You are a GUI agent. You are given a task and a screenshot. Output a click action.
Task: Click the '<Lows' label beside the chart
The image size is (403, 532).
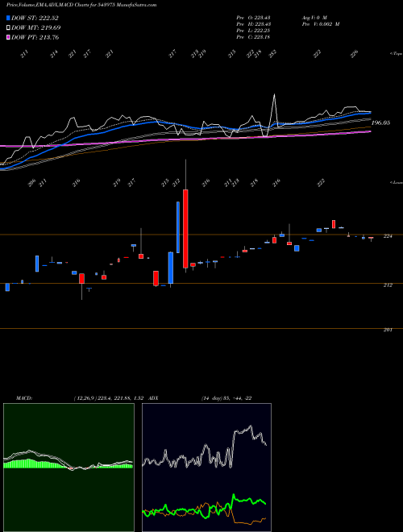[396, 182]
